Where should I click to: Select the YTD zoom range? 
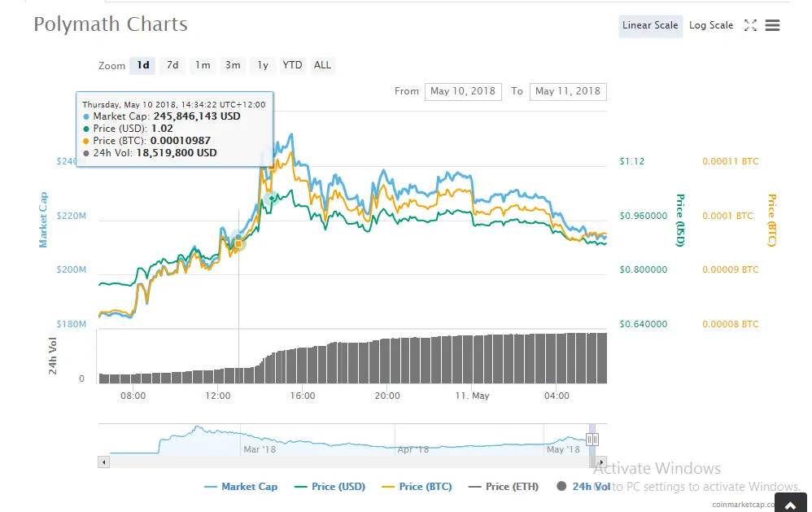[x=292, y=65]
